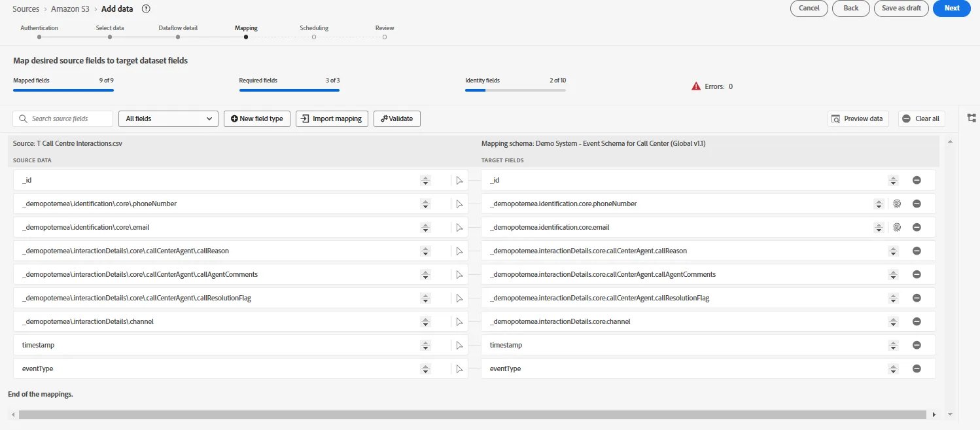Open target field picker for callReason
980x430 pixels.
893,251
